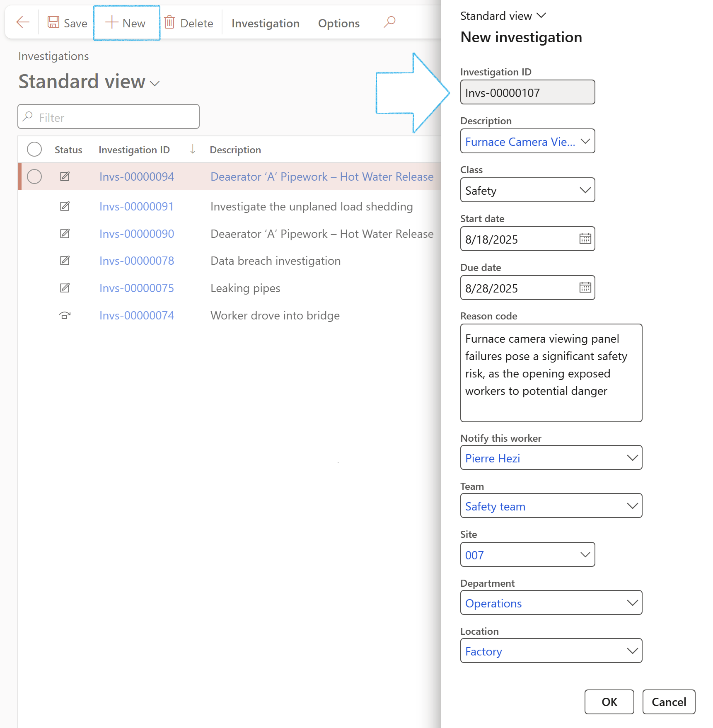Open the Invs-00000078 link

[x=137, y=261]
